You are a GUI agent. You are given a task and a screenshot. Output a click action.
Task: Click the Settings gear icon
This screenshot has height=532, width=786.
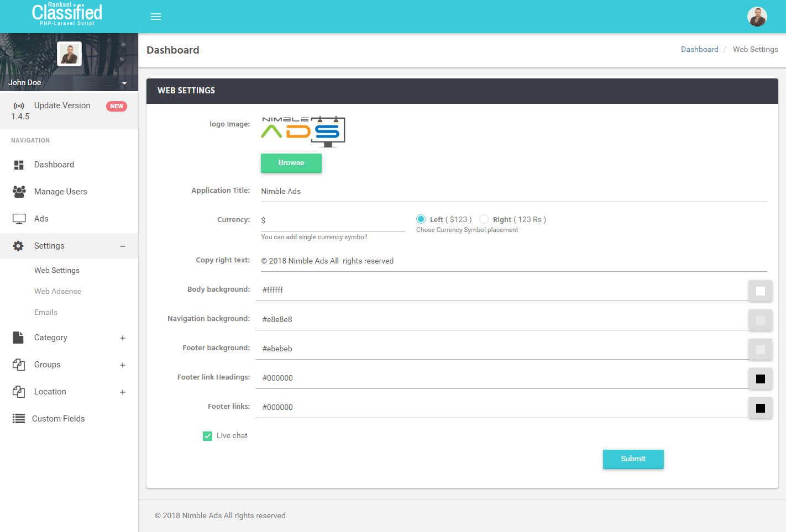pyautogui.click(x=18, y=246)
